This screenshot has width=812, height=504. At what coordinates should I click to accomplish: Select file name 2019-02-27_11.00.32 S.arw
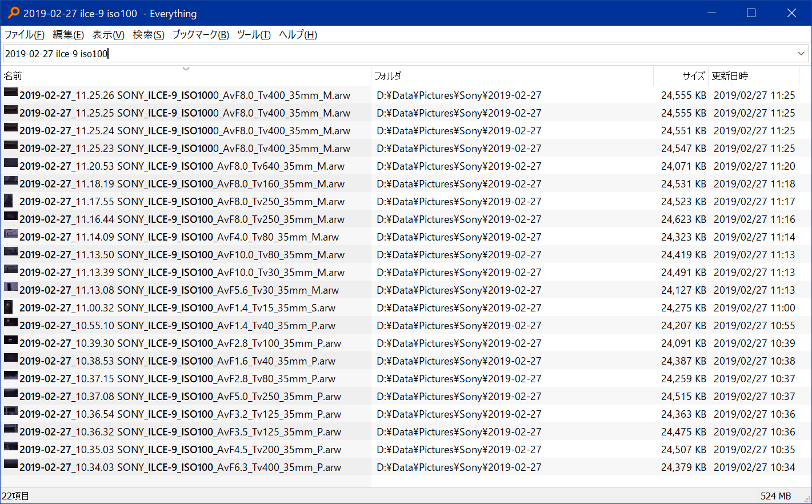tap(177, 308)
